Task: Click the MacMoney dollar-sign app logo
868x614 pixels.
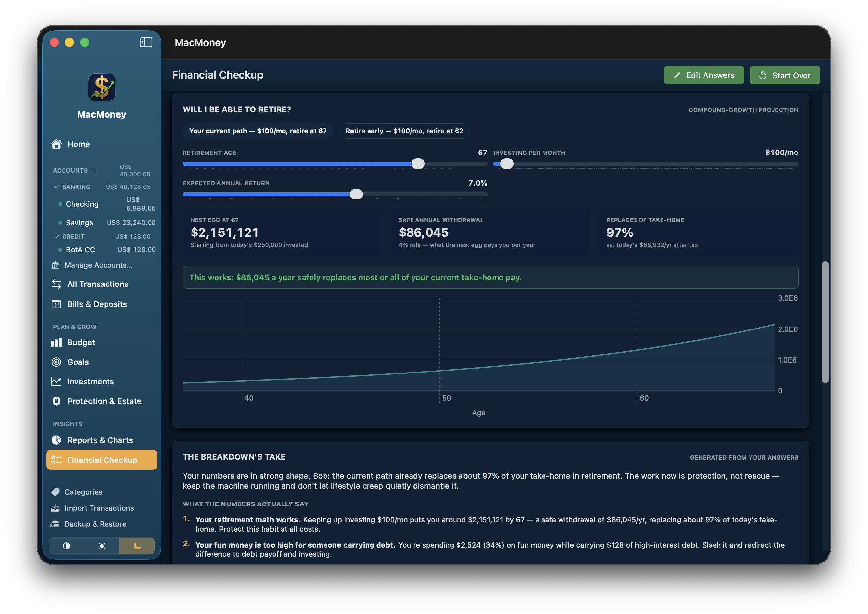Action: (x=102, y=87)
